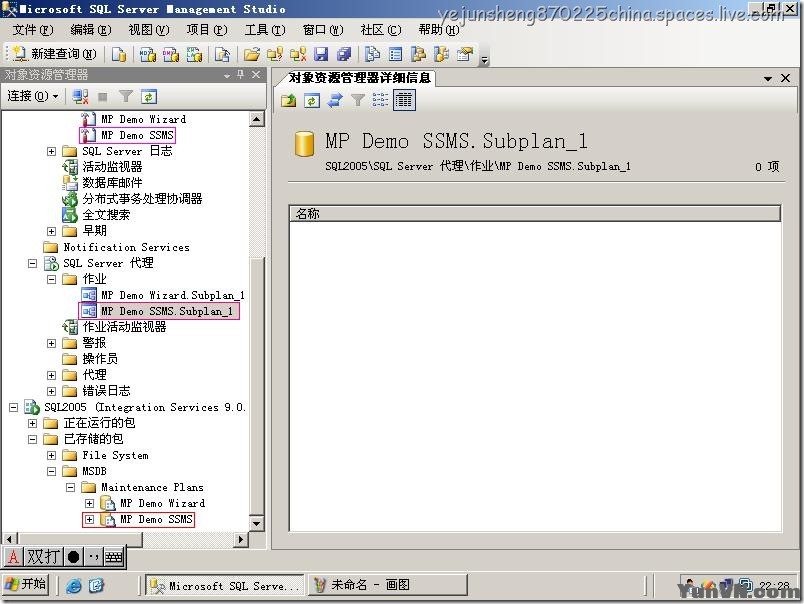Collapse the Maintenance Plans folder node
The height and width of the screenshot is (604, 804).
coord(70,488)
